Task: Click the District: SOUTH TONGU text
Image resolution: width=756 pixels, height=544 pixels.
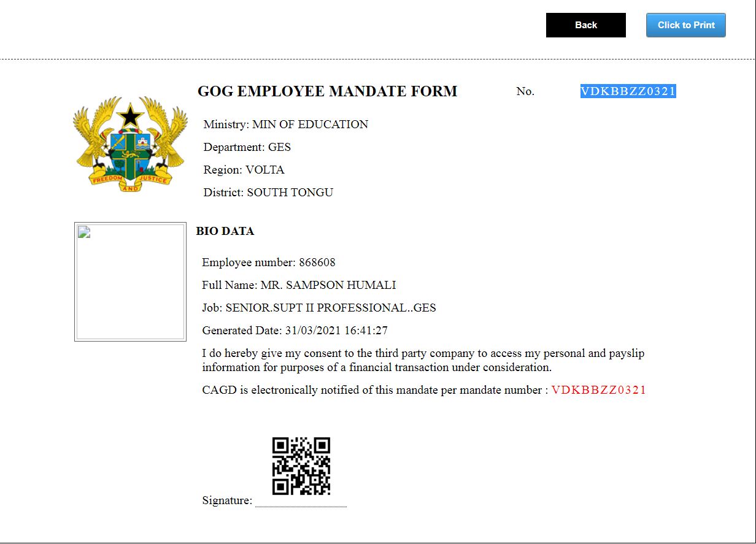Action: [x=268, y=193]
